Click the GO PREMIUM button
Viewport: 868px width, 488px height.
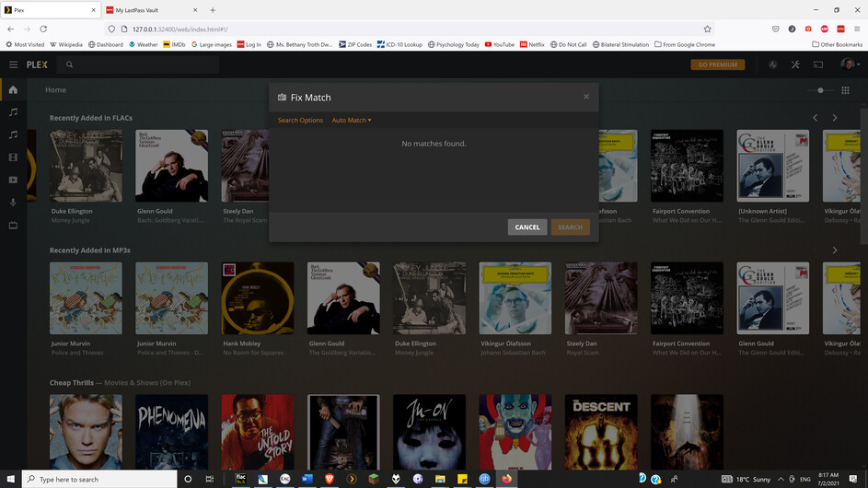click(717, 64)
